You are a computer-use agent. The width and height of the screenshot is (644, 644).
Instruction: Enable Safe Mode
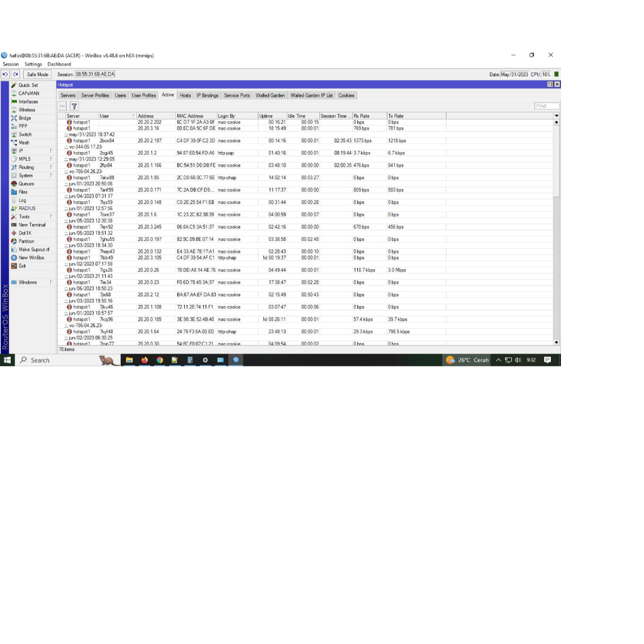(36, 74)
